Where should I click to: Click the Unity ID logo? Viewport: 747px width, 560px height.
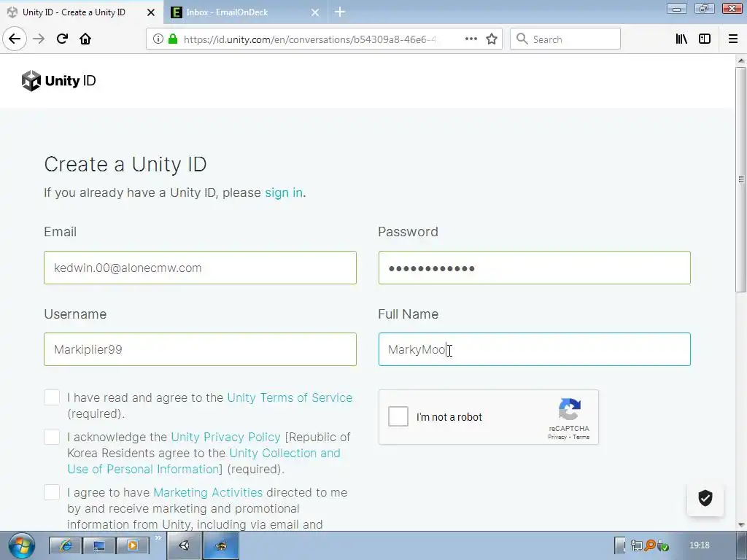point(58,81)
